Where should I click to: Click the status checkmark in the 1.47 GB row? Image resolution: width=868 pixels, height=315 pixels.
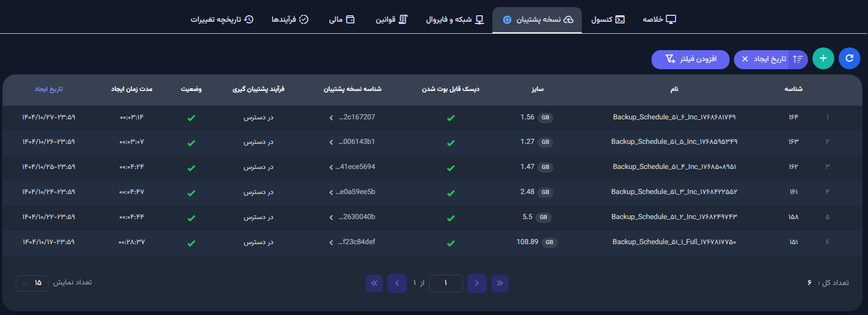click(x=191, y=168)
